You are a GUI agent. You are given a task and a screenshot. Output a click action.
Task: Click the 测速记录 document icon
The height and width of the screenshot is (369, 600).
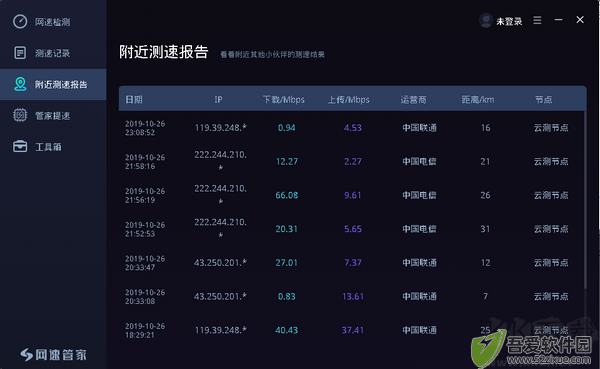pyautogui.click(x=20, y=53)
